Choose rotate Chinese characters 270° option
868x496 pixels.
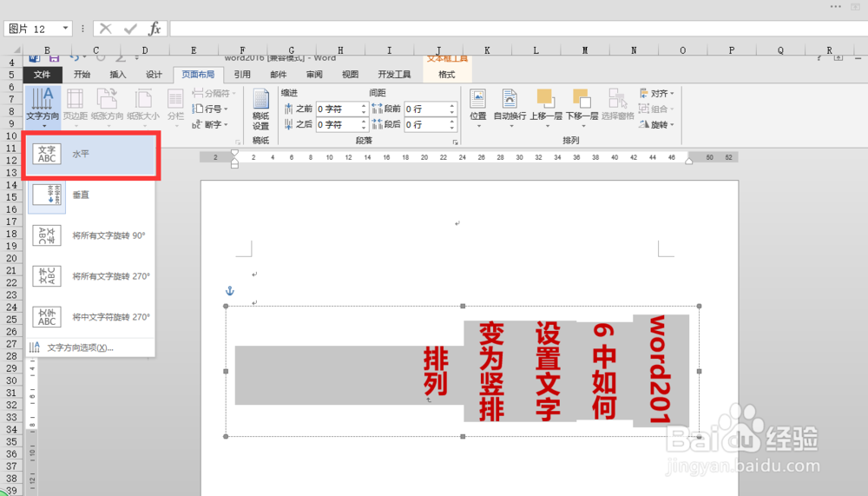[x=91, y=317]
